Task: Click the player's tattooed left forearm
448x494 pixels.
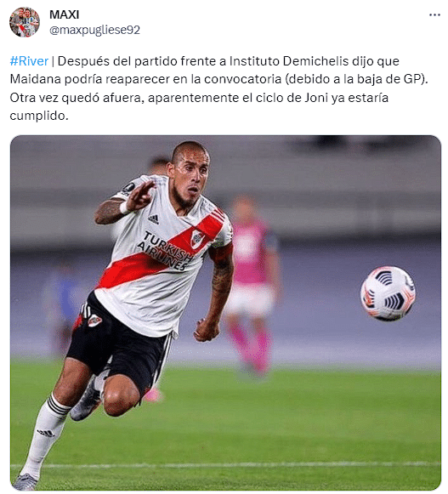Action: click(x=222, y=287)
